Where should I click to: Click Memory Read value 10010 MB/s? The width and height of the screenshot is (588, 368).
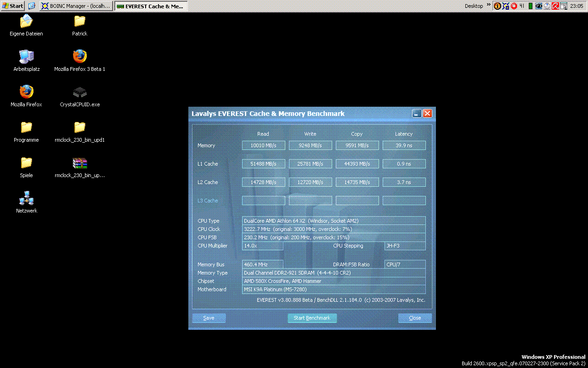tap(263, 145)
